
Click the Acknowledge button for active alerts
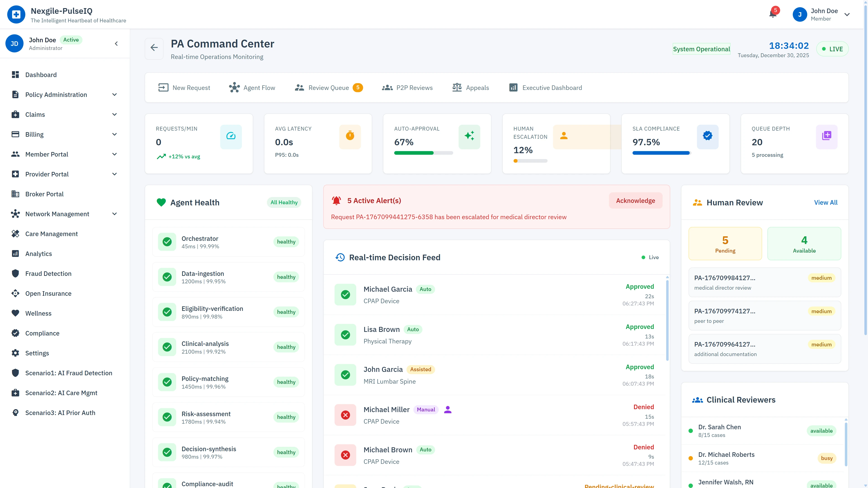point(635,200)
